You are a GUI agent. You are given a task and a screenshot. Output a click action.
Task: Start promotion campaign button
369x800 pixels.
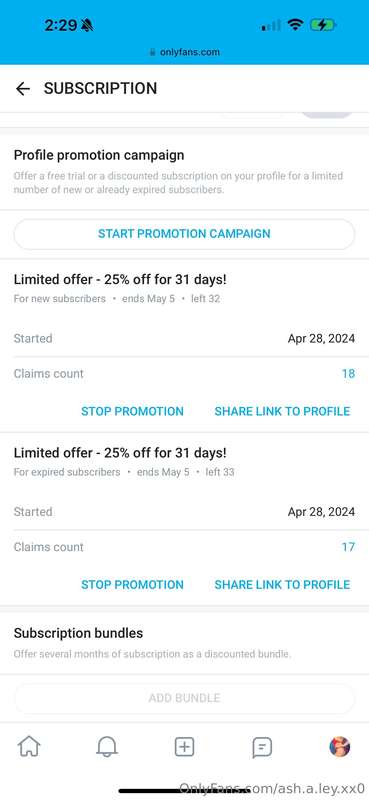(184, 234)
